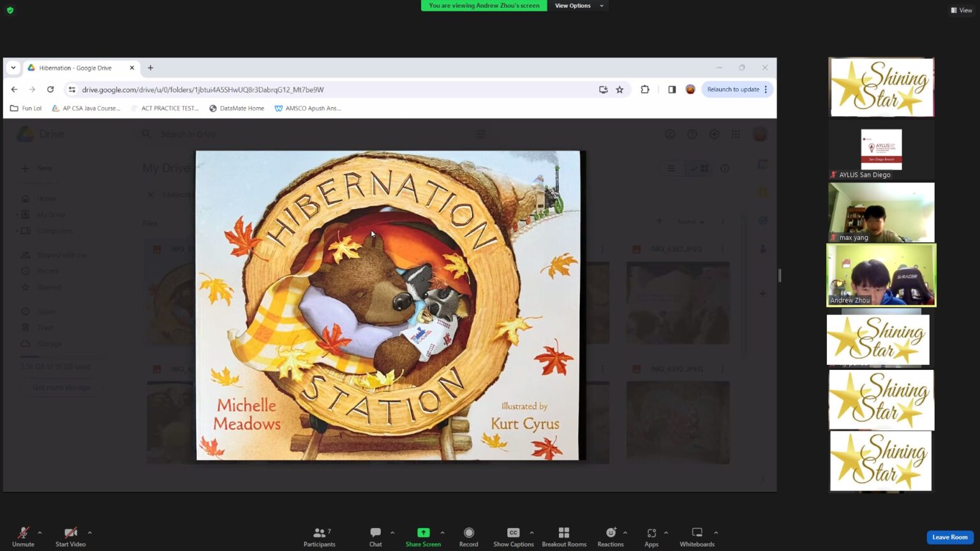Click the View layout button at top right
The image size is (980, 551).
961,10
